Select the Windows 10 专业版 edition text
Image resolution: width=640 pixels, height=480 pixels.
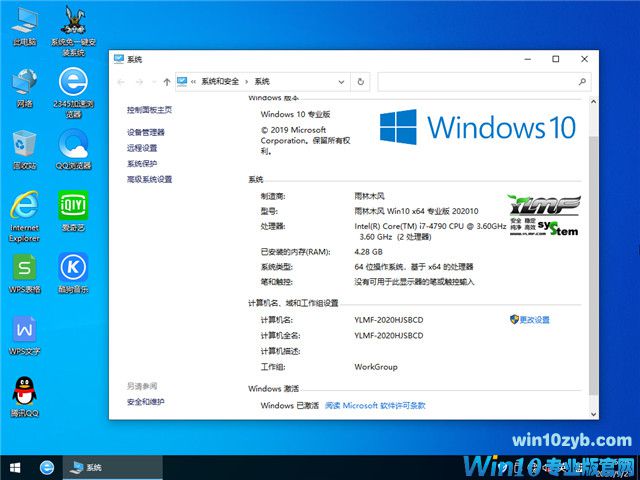(x=296, y=114)
